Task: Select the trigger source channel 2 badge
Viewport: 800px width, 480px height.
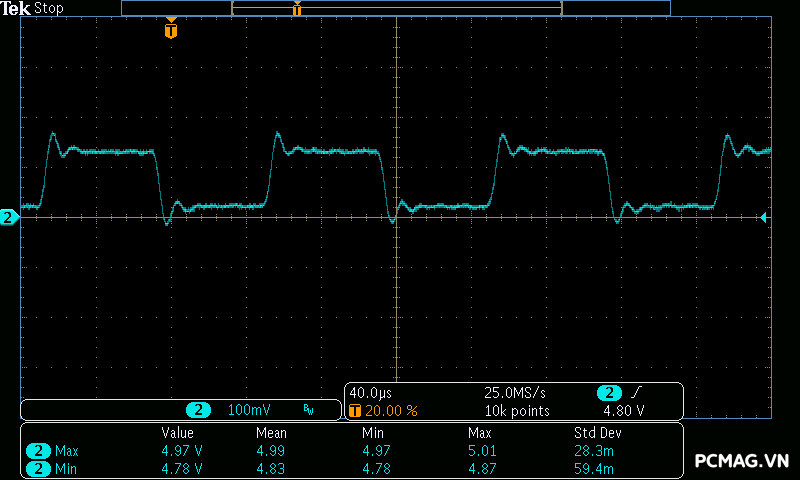Action: (x=608, y=393)
